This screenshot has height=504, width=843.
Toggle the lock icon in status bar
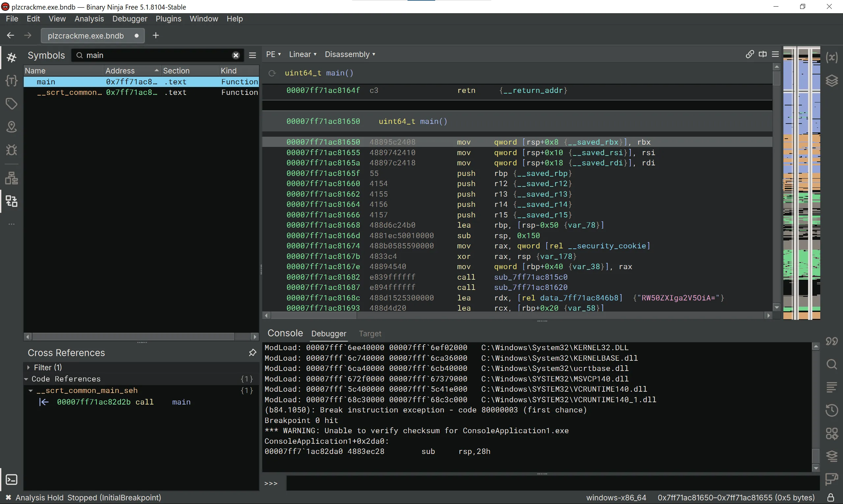click(831, 497)
